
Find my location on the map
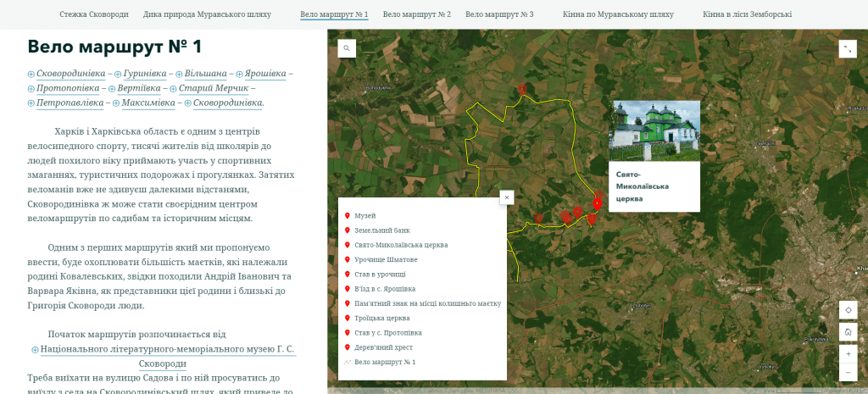tap(848, 310)
